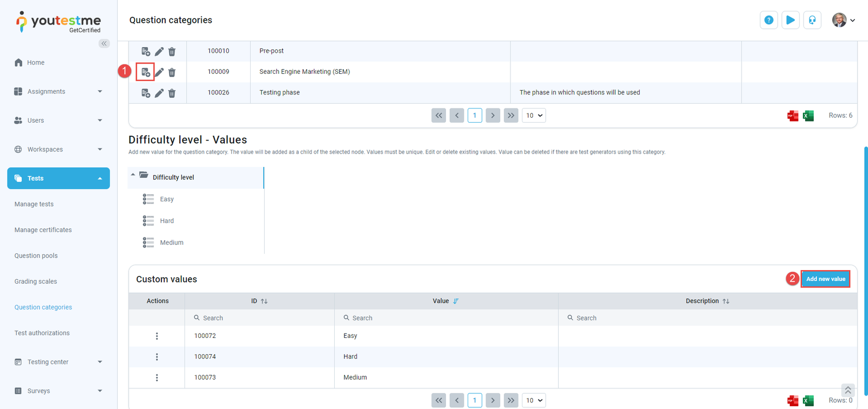Click the video tutorial play icon
Screen dimensions: 868x409
pos(790,20)
